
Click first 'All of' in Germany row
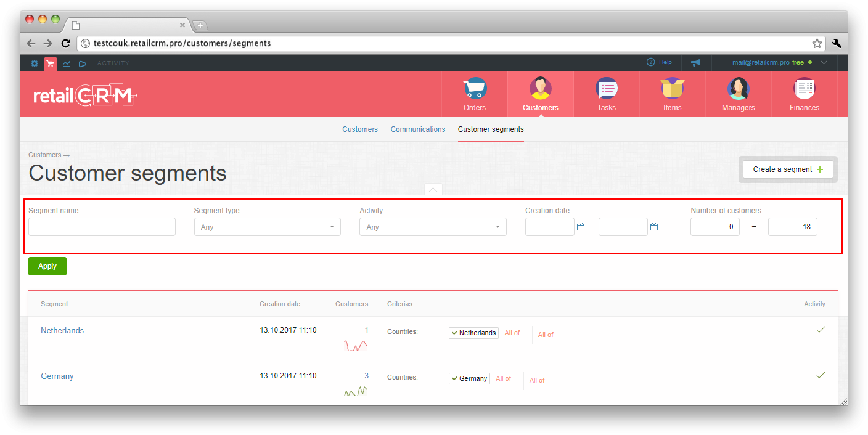coord(503,378)
